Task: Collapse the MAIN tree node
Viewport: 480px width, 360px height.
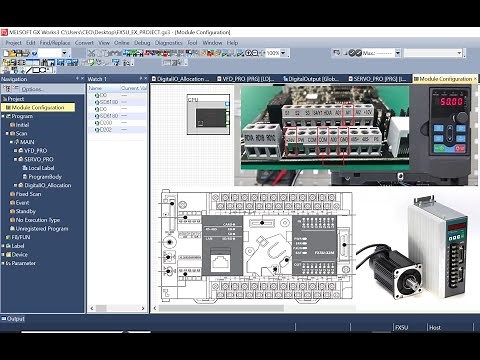Action: pyautogui.click(x=11, y=142)
